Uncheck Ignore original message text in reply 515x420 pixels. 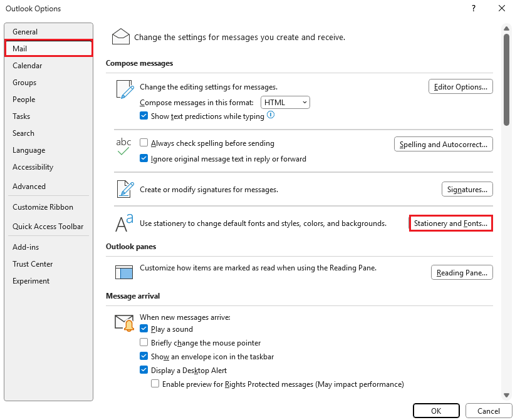(143, 158)
